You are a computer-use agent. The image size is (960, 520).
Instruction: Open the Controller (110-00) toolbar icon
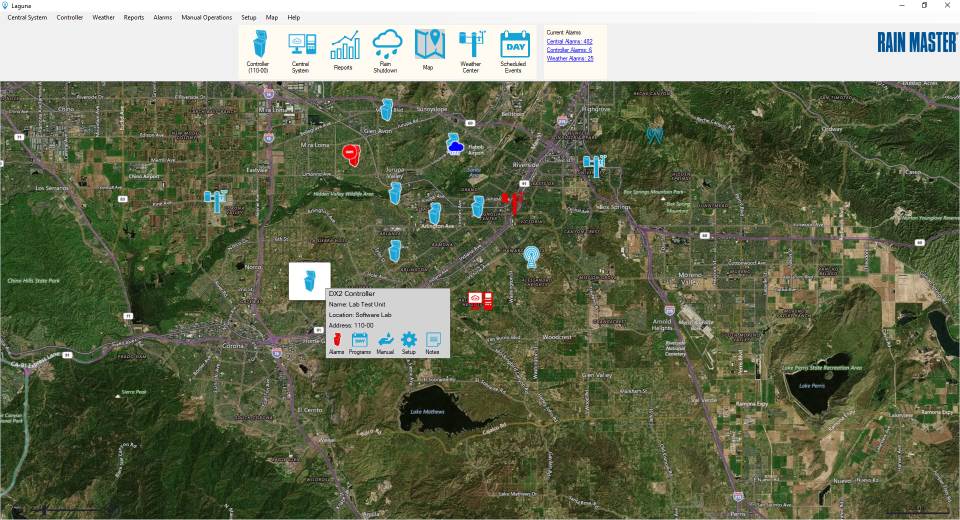tap(260, 45)
